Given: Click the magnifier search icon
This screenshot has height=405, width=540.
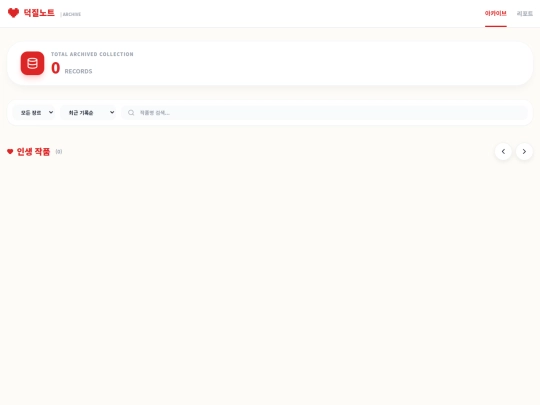Looking at the screenshot, I should coord(131,113).
